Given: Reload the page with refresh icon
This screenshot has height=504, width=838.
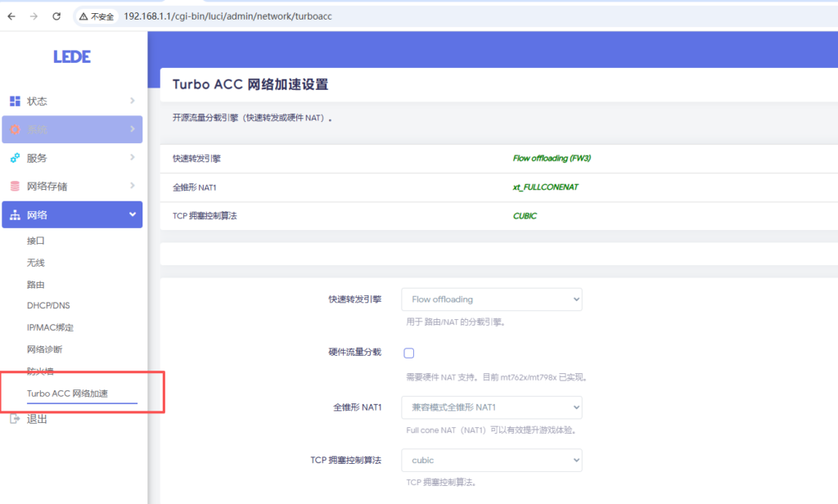Looking at the screenshot, I should 56,16.
